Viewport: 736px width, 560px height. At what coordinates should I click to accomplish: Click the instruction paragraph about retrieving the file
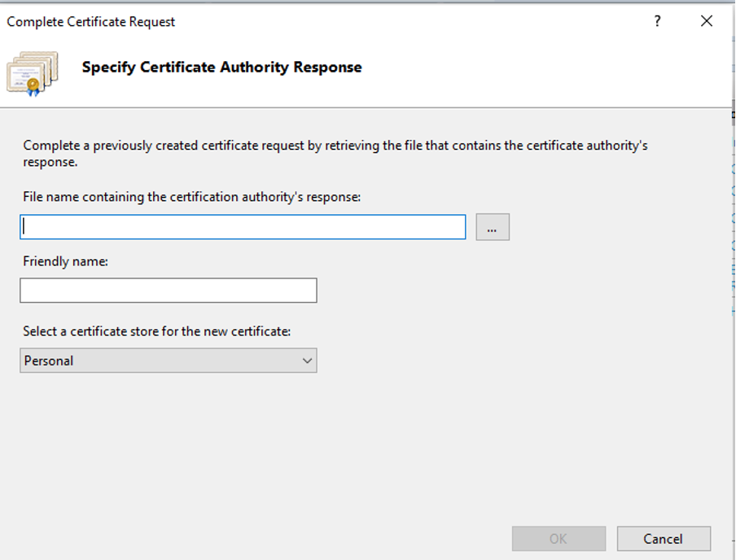tap(335, 154)
